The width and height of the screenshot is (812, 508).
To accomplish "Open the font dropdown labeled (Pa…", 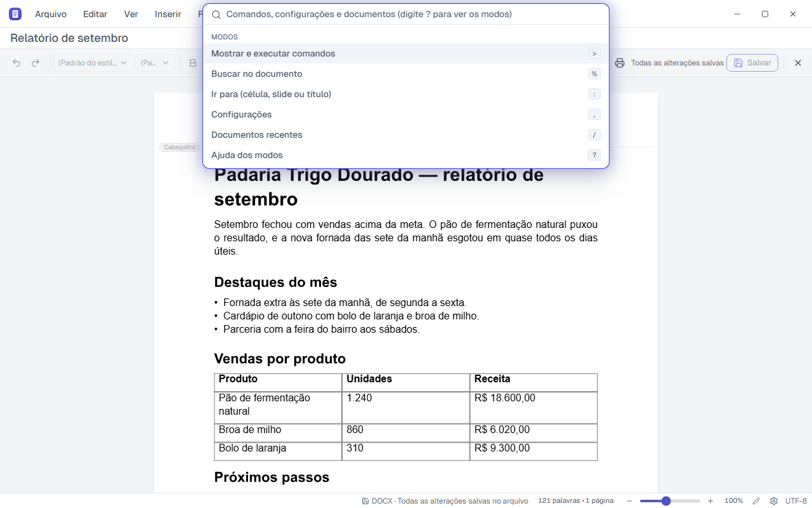I will tap(155, 63).
